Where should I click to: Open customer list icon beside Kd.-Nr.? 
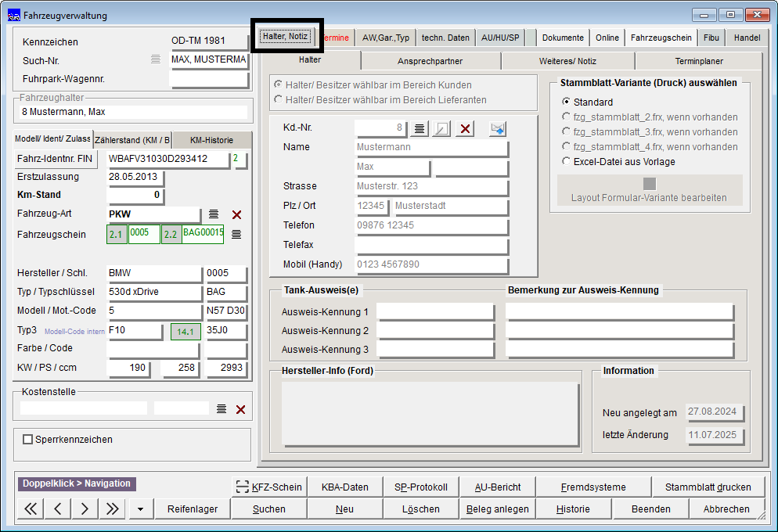tap(420, 129)
